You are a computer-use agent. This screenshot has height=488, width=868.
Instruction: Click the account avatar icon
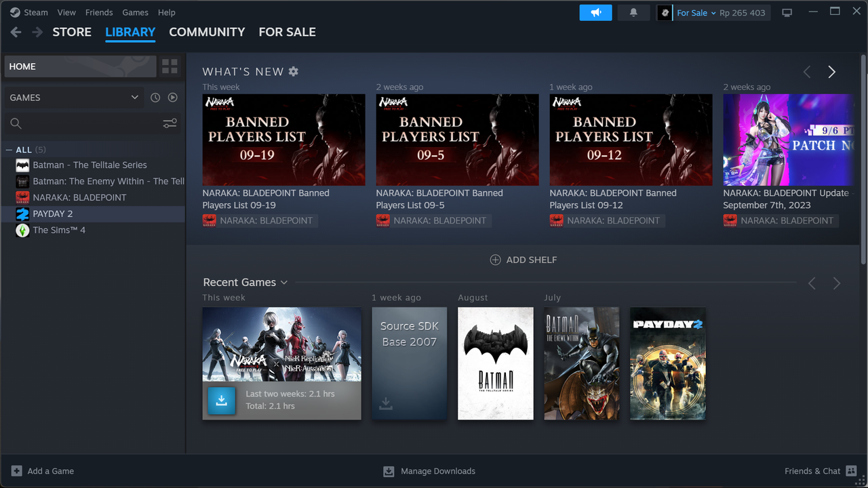[665, 13]
